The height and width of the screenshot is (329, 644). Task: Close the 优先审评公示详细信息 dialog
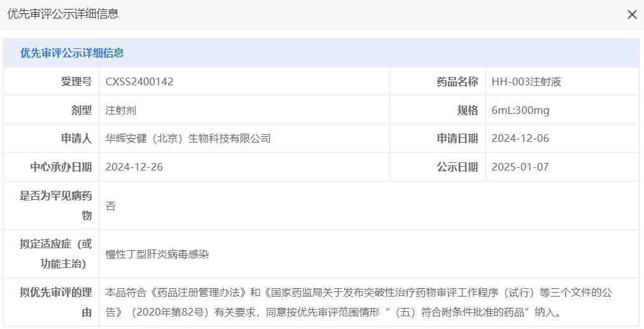tap(632, 15)
